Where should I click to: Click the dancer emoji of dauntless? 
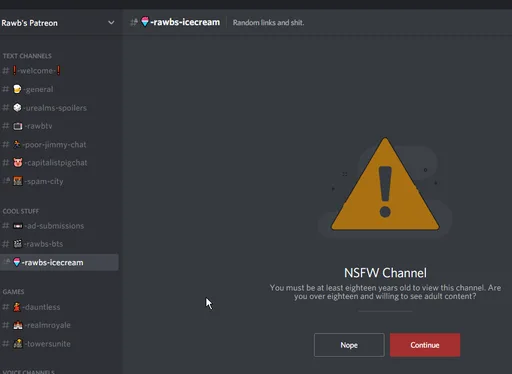[17, 307]
